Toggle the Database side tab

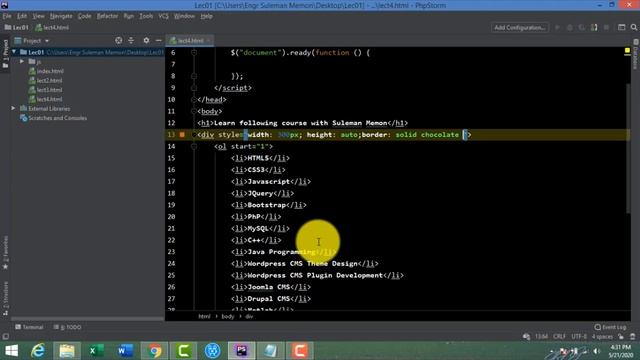(636, 54)
